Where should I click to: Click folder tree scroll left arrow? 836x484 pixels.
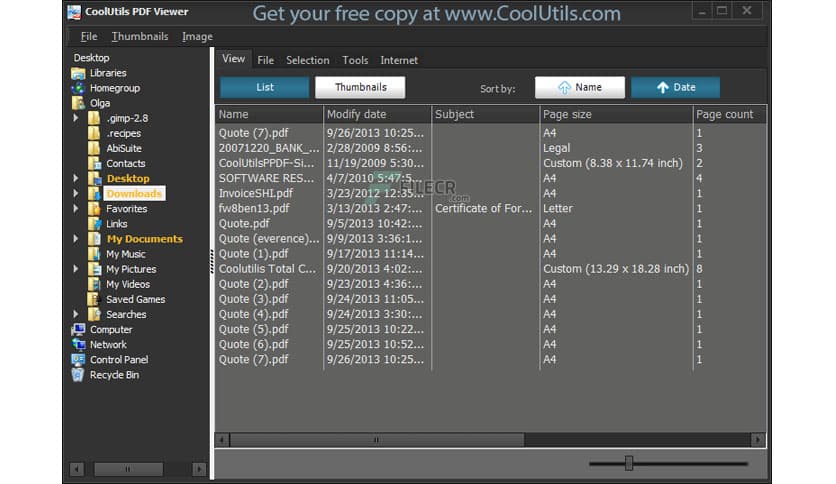point(77,469)
